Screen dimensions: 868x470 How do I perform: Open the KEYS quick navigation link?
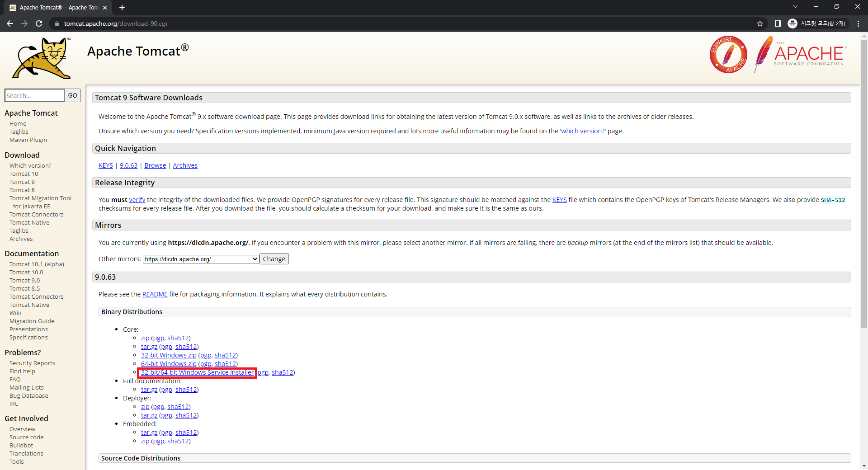(x=106, y=165)
